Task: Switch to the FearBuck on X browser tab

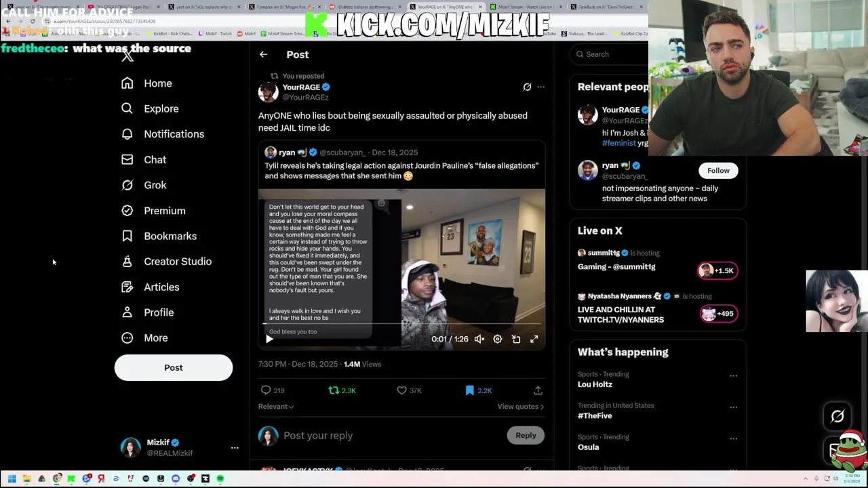Action: [606, 7]
